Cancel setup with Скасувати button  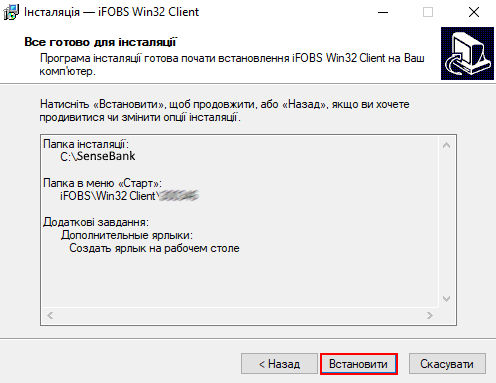(x=447, y=364)
